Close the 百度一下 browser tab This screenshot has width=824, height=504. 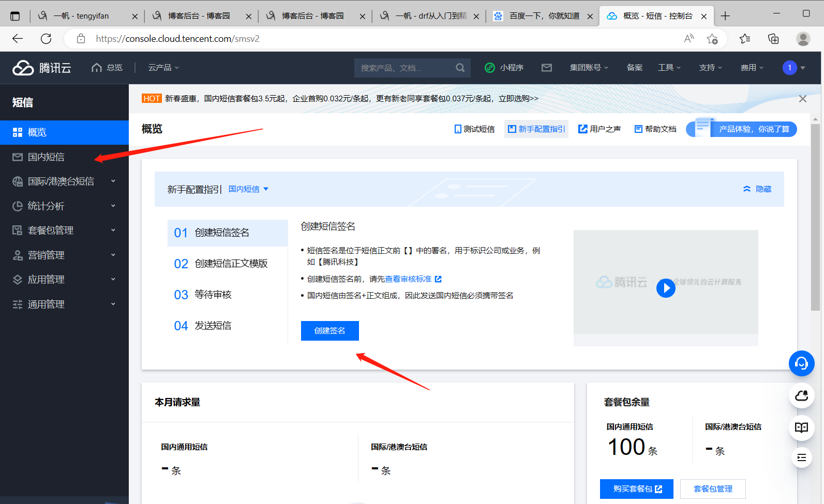tap(590, 16)
